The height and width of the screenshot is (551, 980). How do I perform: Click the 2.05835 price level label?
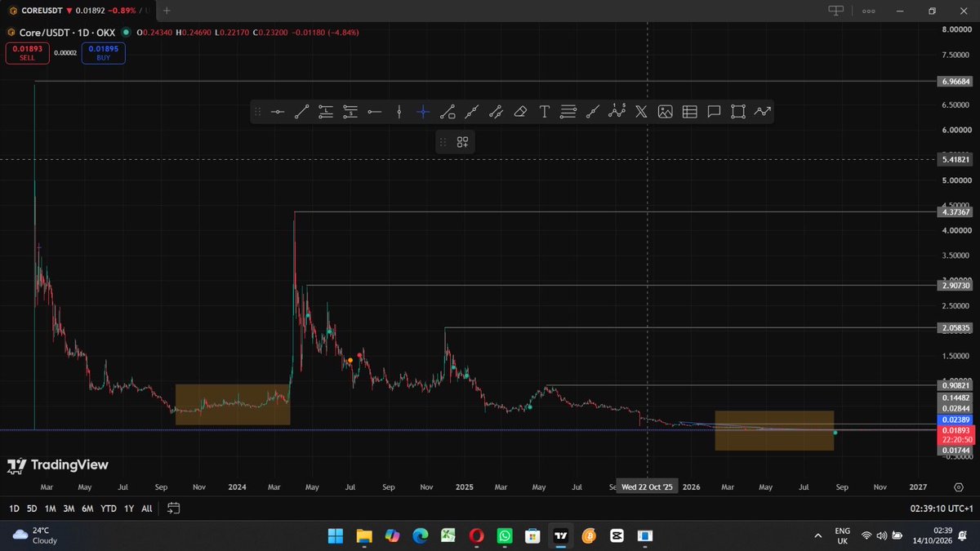pyautogui.click(x=955, y=328)
